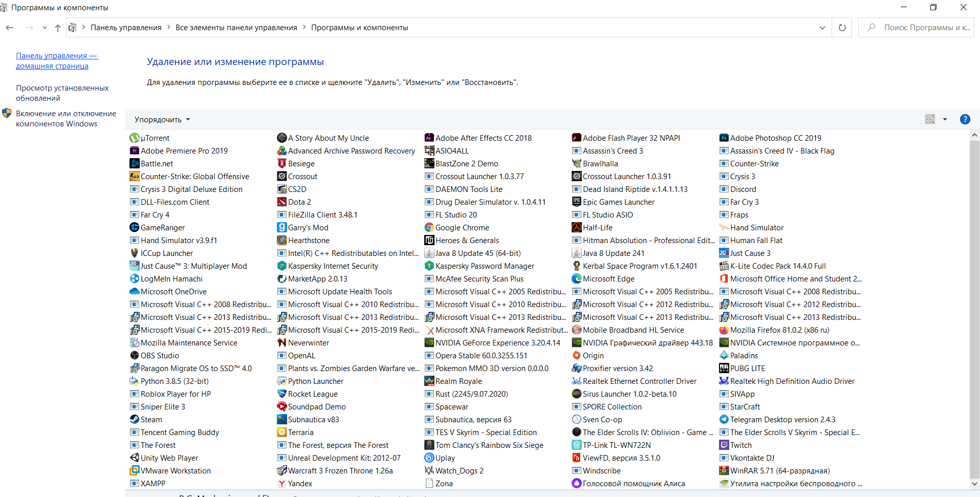Click Программы и компоненты breadcrumb
Image resolution: width=980 pixels, height=497 pixels.
point(360,28)
